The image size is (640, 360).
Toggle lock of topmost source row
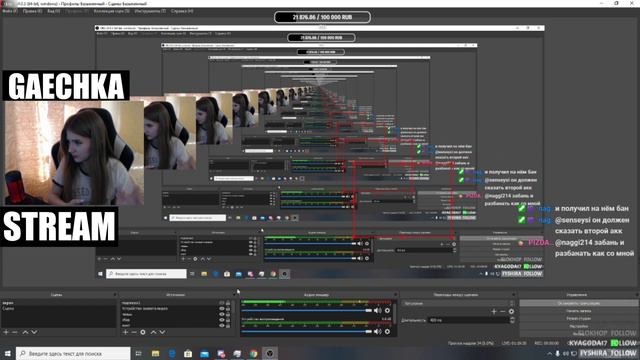(228, 303)
